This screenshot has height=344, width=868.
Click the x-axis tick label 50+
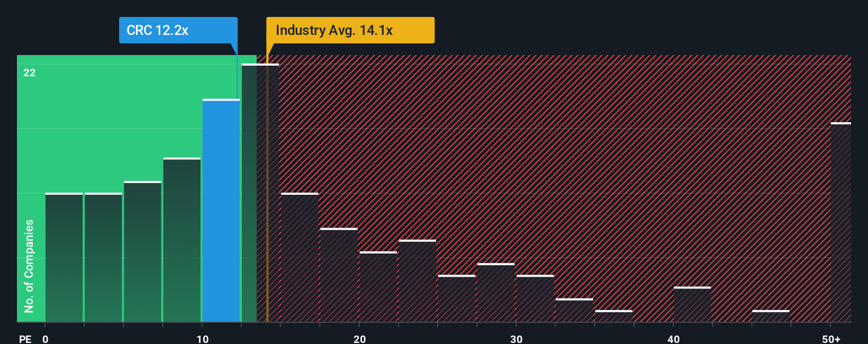click(x=831, y=339)
